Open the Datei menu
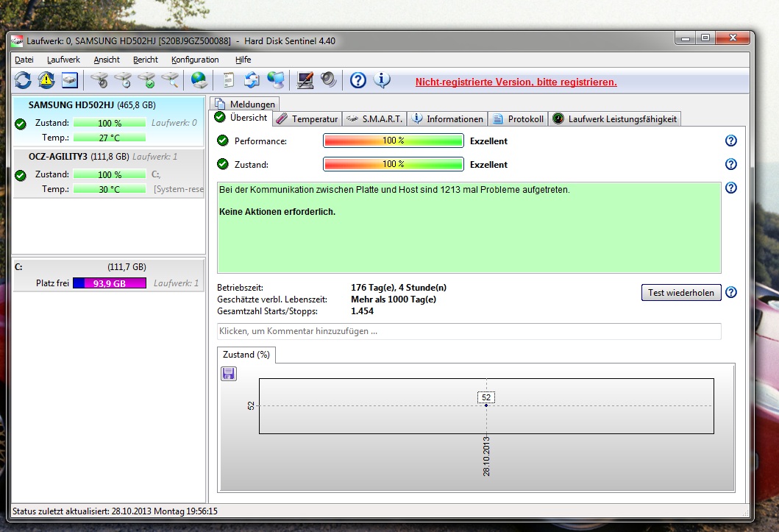This screenshot has height=532, width=779. point(24,60)
